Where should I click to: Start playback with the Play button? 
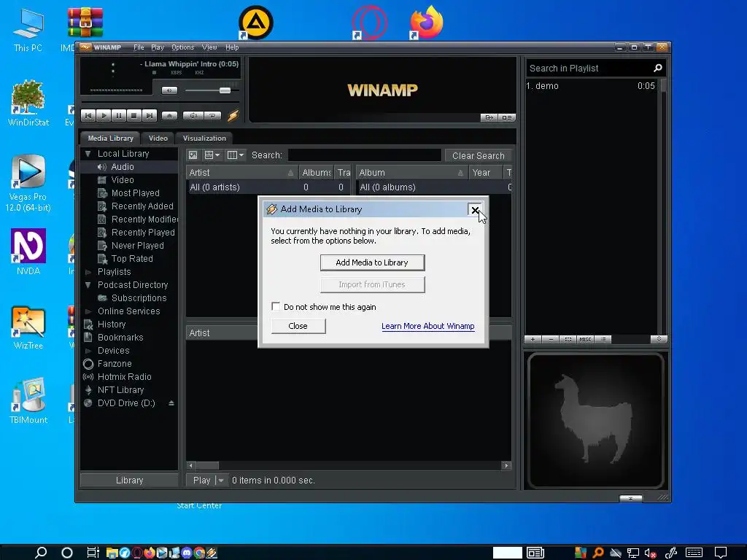click(x=104, y=115)
